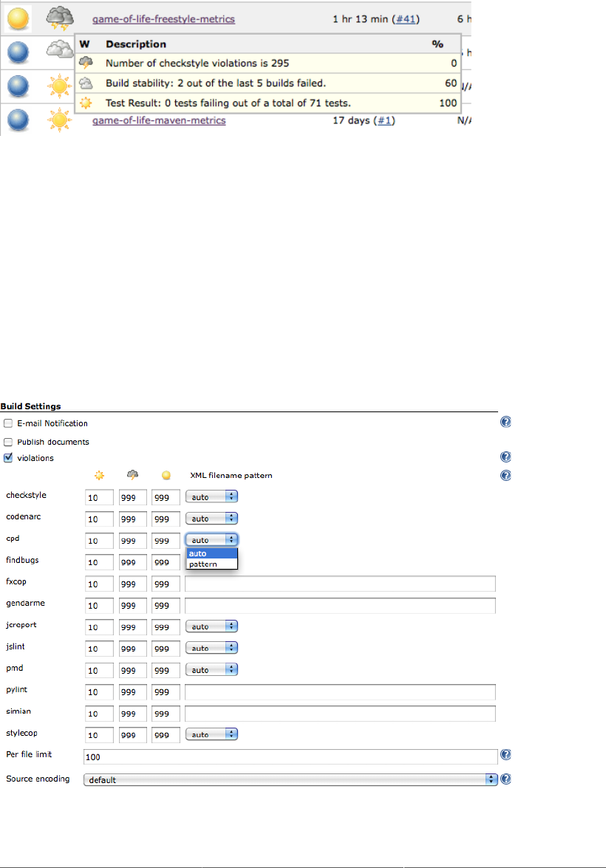The width and height of the screenshot is (606, 868).
Task: Open Source encoding dropdown
Action: coord(291,779)
